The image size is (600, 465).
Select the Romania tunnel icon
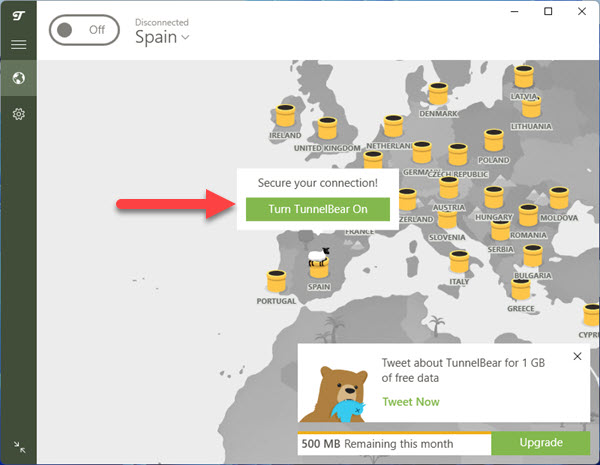click(528, 215)
